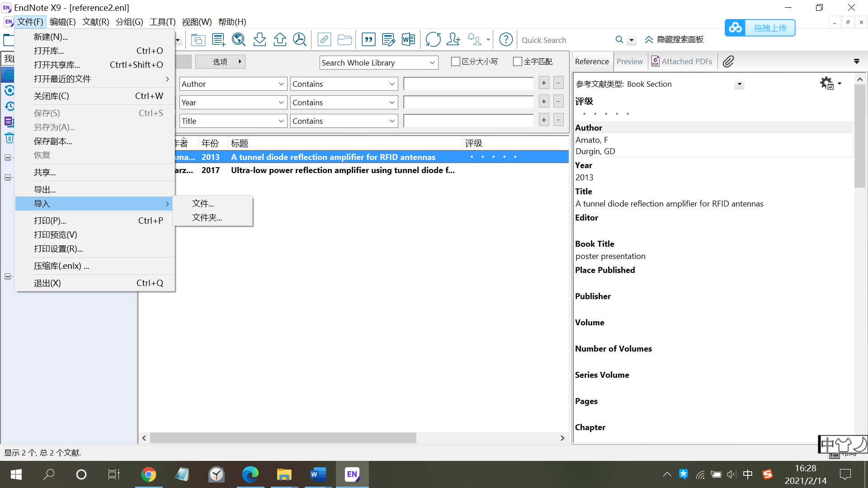Screen dimensions: 868x488
Task: Click the horizontal scrollbar of reference list
Action: [x=283, y=438]
